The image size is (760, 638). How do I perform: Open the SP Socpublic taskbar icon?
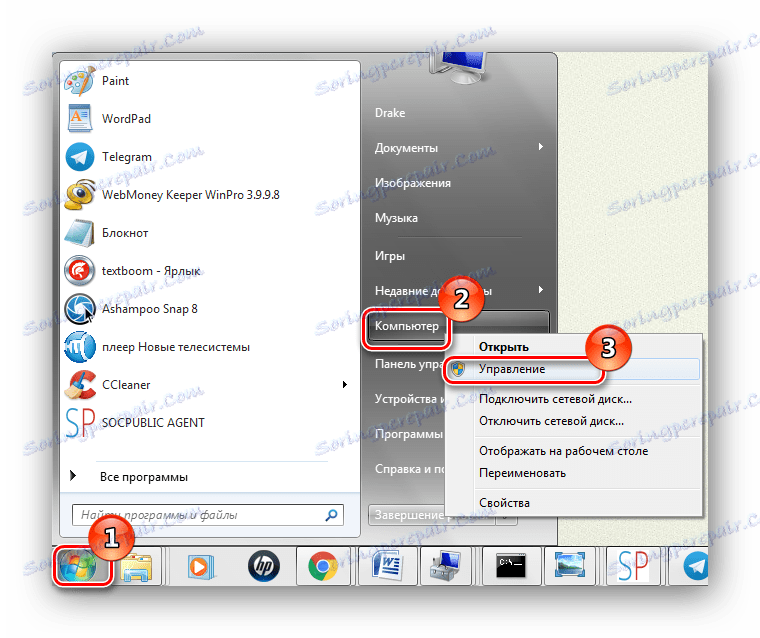coord(633,566)
